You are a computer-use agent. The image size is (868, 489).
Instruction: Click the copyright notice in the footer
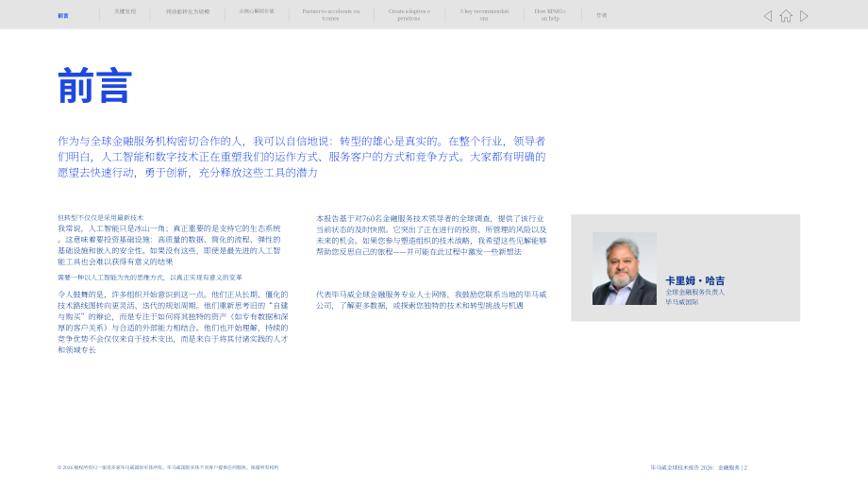(x=168, y=468)
